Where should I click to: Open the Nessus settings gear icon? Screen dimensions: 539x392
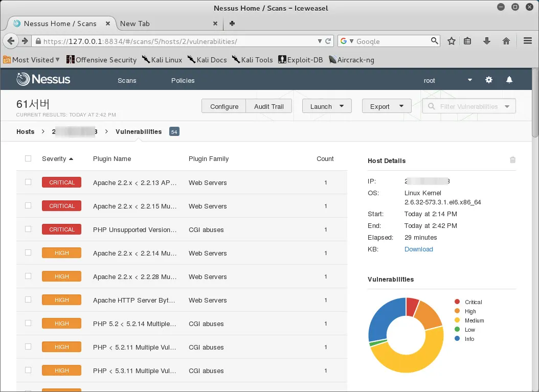coord(489,80)
